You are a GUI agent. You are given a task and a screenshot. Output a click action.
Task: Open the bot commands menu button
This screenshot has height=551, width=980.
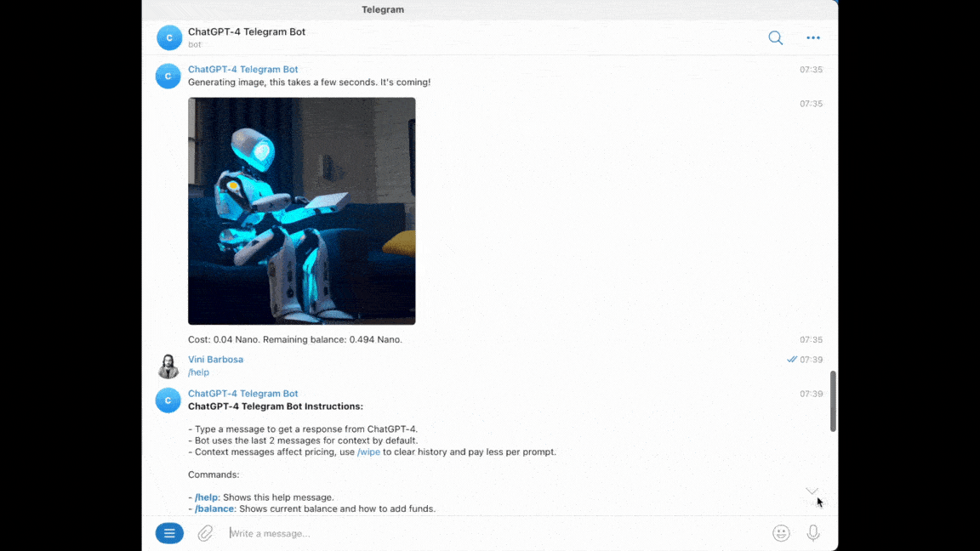point(169,533)
